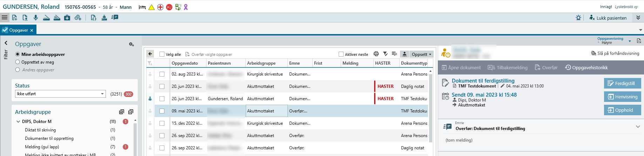The image size is (644, 156).
Task: Click the Henvisning button
Action: tap(622, 97)
